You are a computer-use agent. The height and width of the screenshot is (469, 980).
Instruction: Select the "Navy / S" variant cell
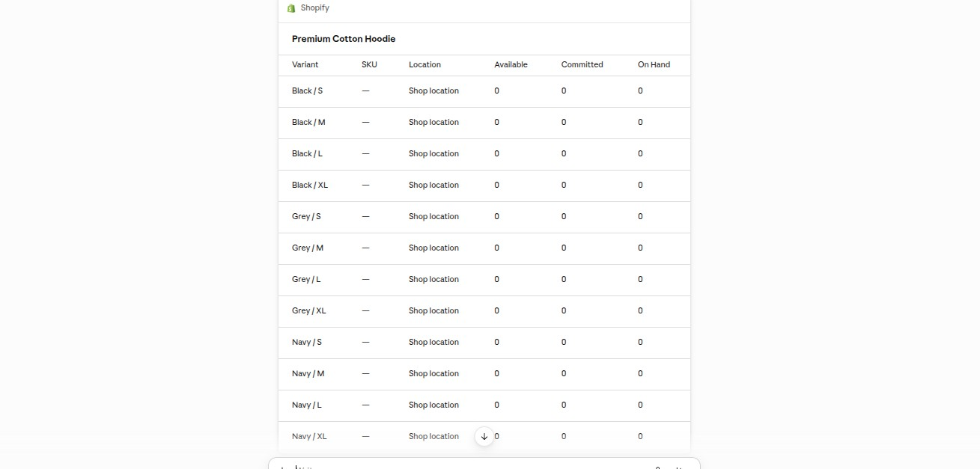click(x=307, y=343)
